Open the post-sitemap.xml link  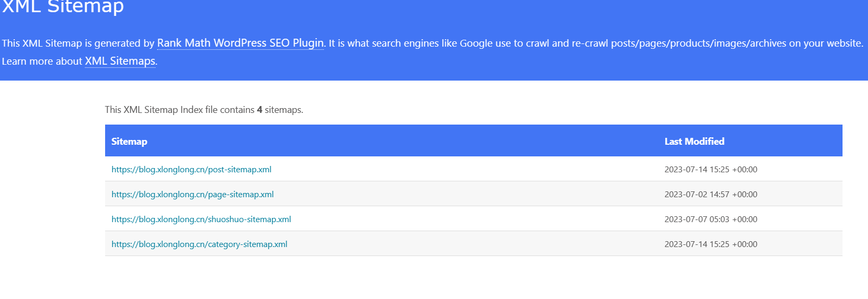tap(191, 170)
